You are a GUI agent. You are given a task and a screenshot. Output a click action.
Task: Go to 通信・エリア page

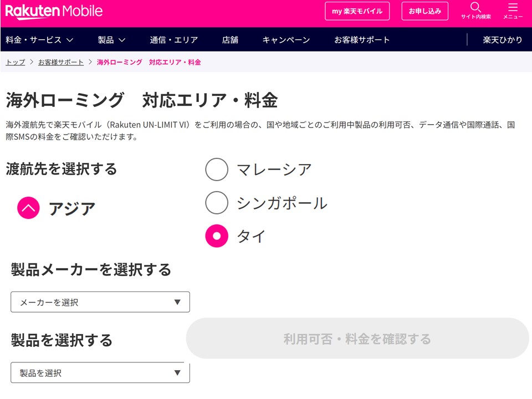[173, 40]
